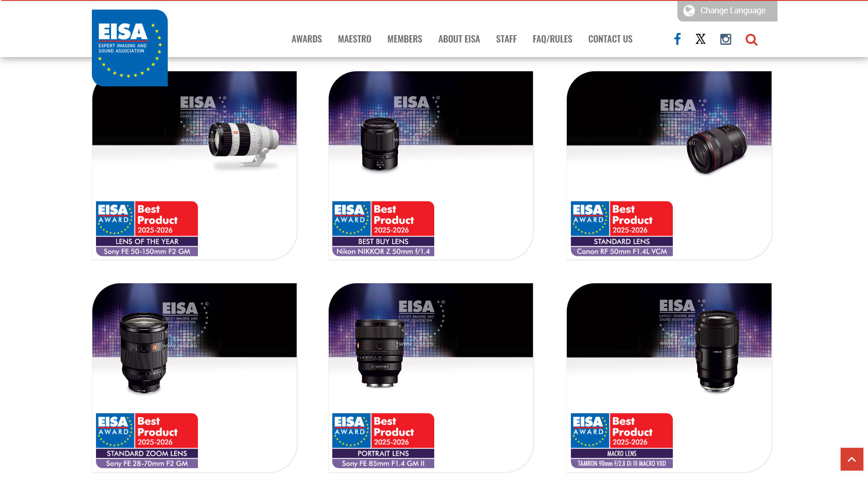This screenshot has height=493, width=868.
Task: Click the 'Canon RF 50mm F1.4L VCM' caption
Action: tap(622, 252)
